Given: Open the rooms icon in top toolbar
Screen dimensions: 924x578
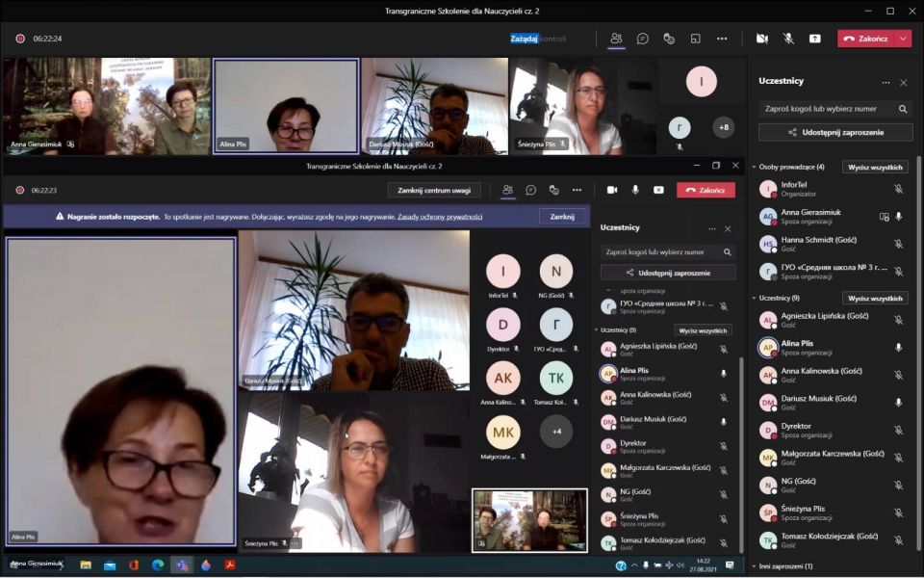Looking at the screenshot, I should click(x=695, y=39).
